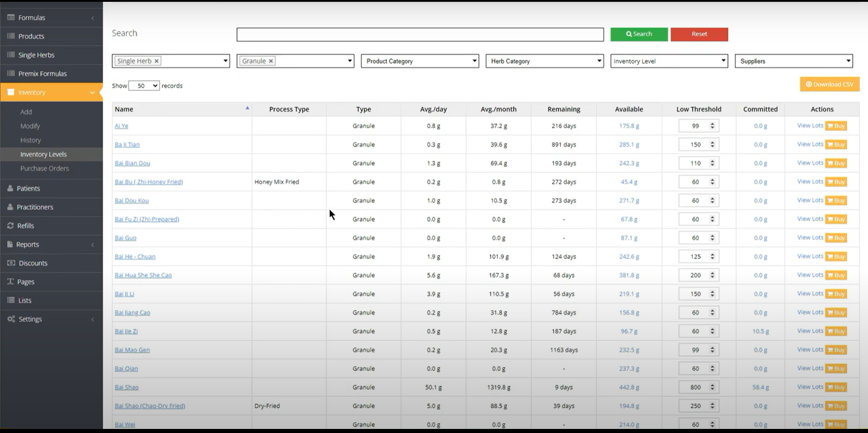The image size is (868, 433).
Task: Open the Add inventory submenu item
Action: 26,112
